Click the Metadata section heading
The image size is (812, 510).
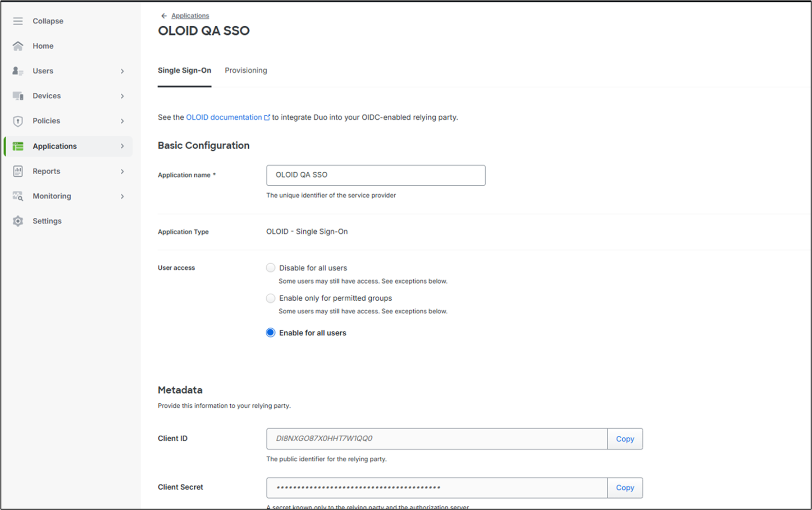pyautogui.click(x=180, y=390)
